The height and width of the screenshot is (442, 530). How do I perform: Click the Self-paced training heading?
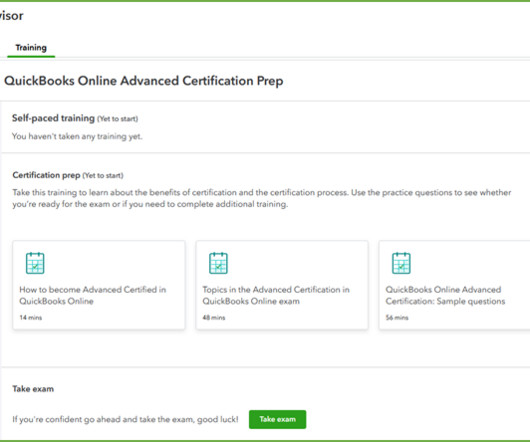53,118
